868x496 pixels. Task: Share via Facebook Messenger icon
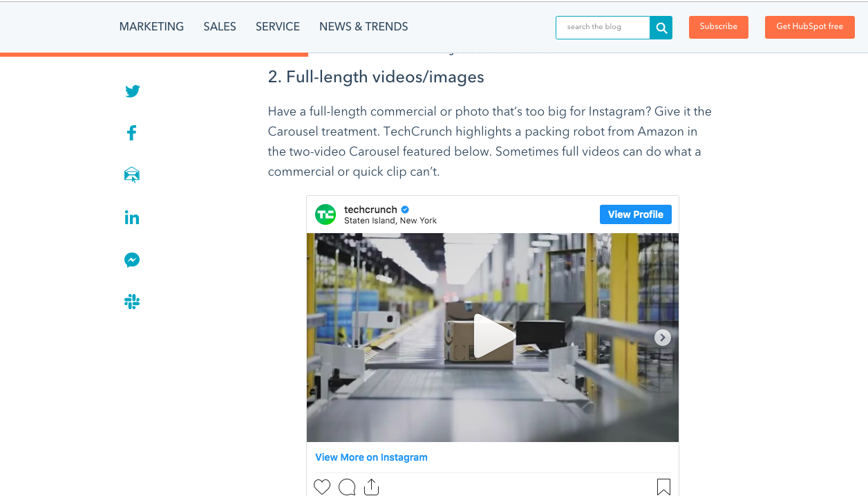pos(132,260)
